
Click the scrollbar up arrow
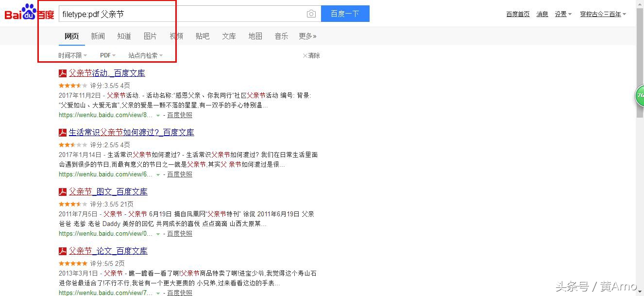[x=640, y=4]
